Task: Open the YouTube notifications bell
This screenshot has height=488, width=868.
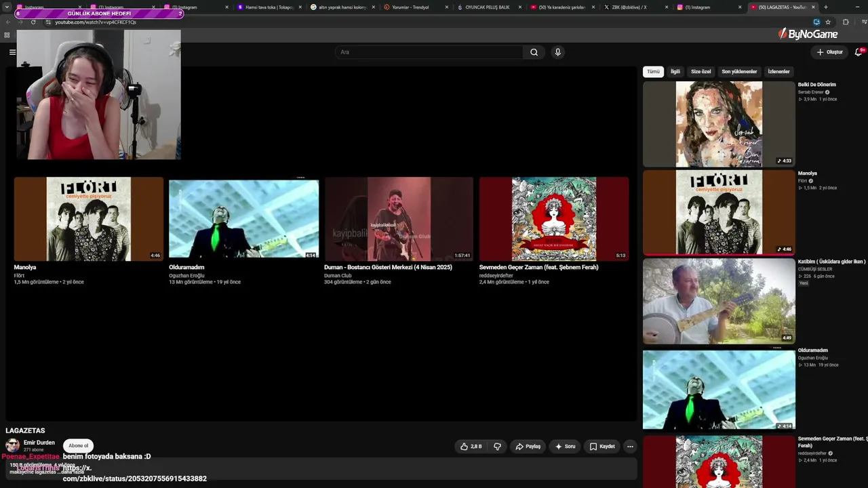Action: [859, 52]
